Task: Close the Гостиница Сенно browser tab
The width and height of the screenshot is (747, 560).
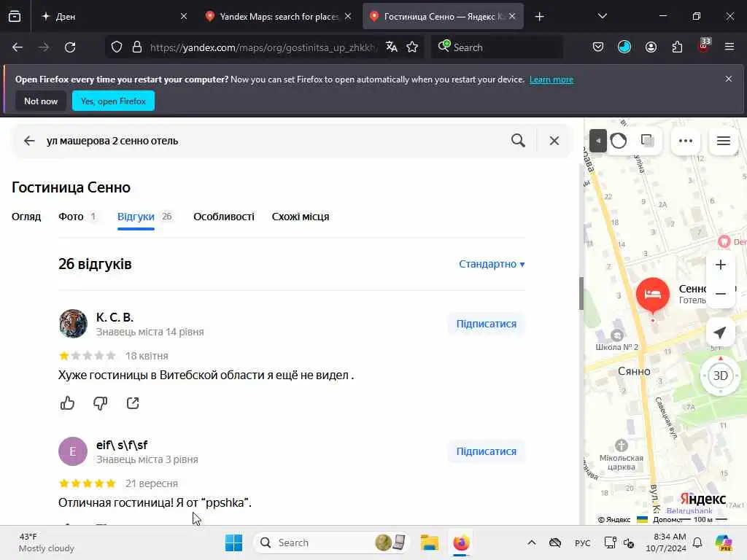Action: [x=512, y=16]
